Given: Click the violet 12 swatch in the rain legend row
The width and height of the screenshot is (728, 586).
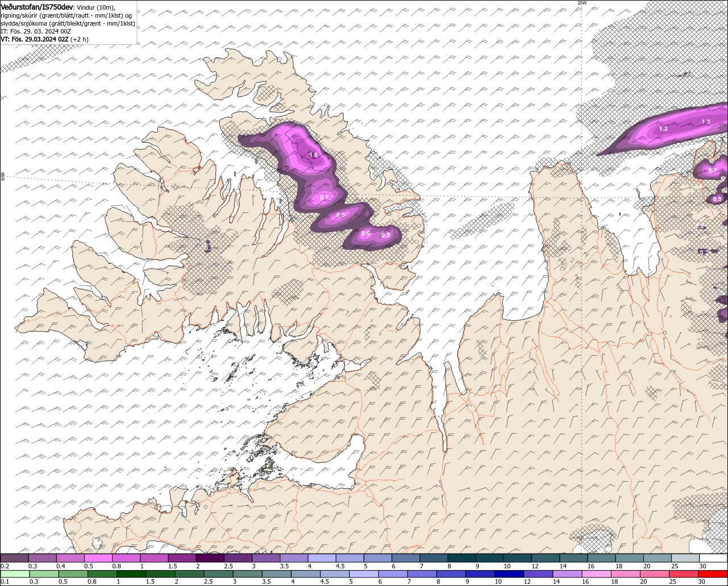Looking at the screenshot, I should pos(539,573).
